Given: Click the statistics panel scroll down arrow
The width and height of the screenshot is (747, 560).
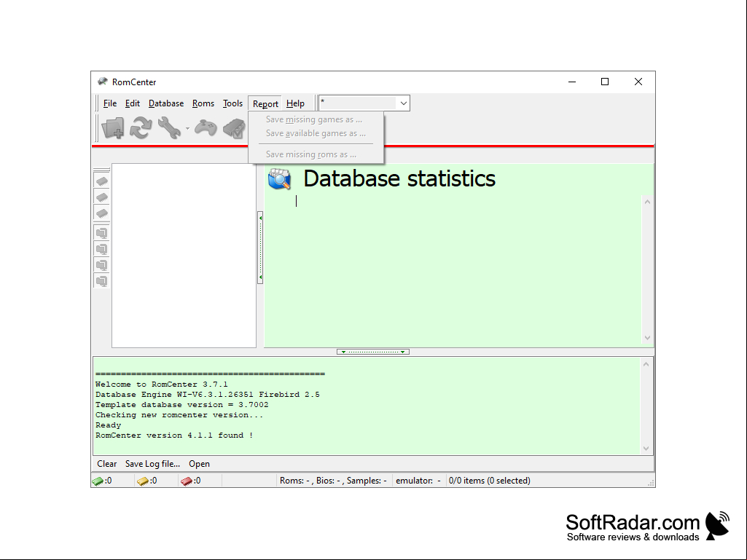Looking at the screenshot, I should (647, 338).
